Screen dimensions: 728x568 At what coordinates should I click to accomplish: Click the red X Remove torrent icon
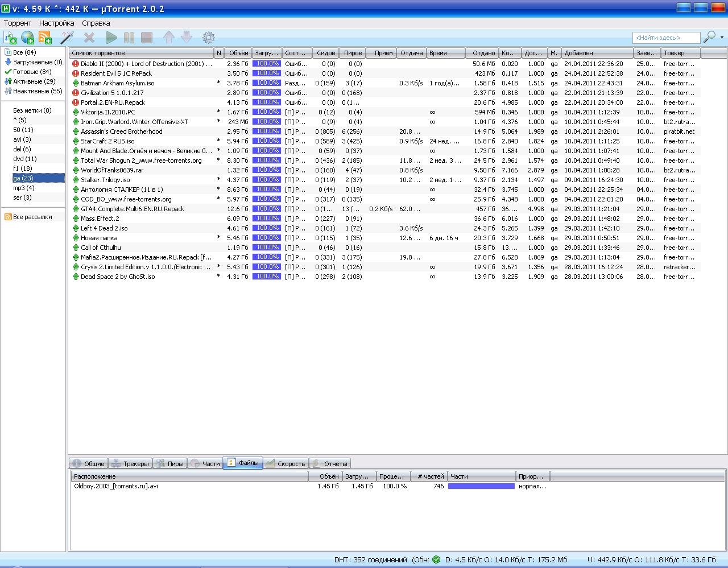[89, 38]
